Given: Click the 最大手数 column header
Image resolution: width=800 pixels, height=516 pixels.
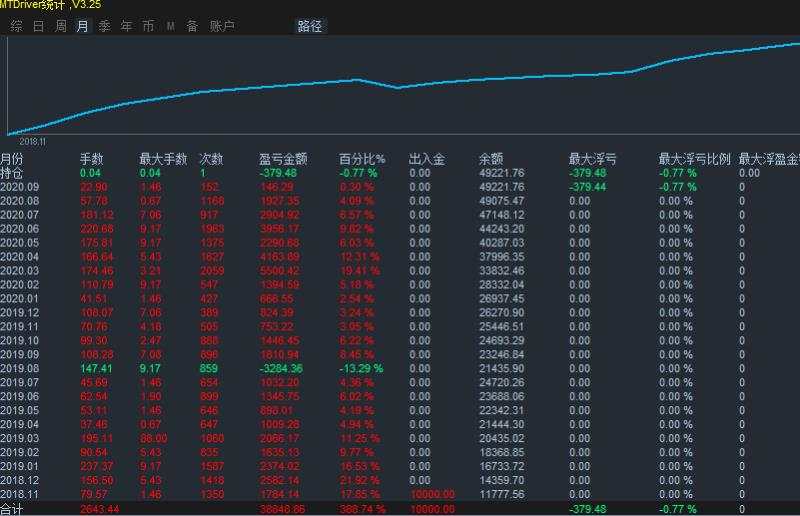Looking at the screenshot, I should pyautogui.click(x=163, y=159).
